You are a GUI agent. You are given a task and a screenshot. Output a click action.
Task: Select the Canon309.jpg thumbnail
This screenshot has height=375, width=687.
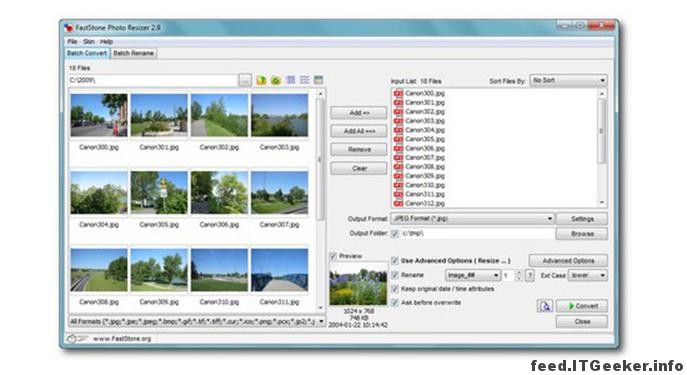[159, 270]
